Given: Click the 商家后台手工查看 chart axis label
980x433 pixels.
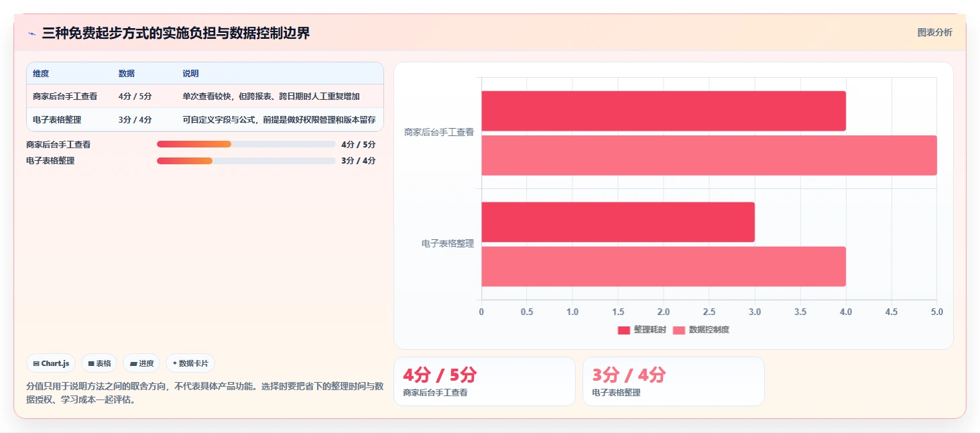Looking at the screenshot, I should click(439, 133).
